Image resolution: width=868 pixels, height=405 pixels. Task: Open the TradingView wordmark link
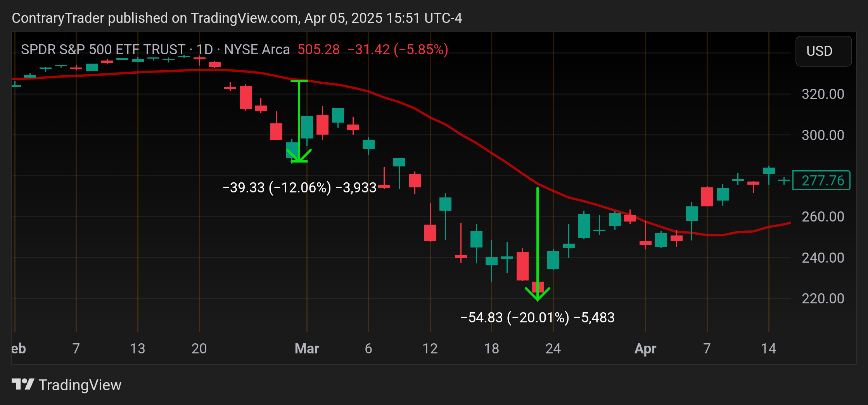pyautogui.click(x=80, y=385)
